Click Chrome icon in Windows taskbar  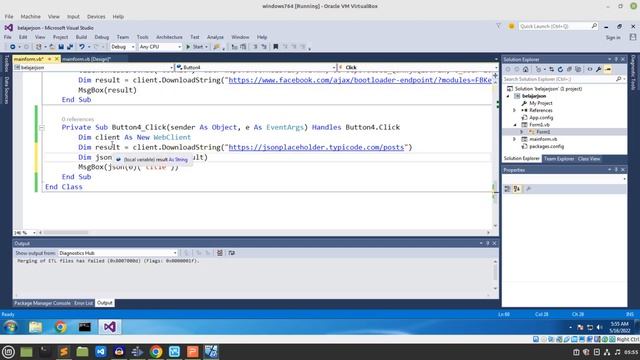[x=60, y=327]
